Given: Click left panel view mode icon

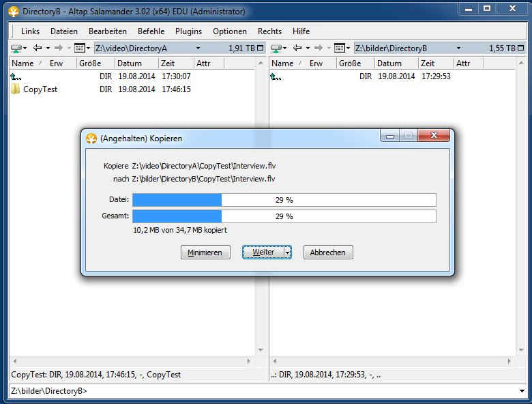Looking at the screenshot, I should [79, 48].
